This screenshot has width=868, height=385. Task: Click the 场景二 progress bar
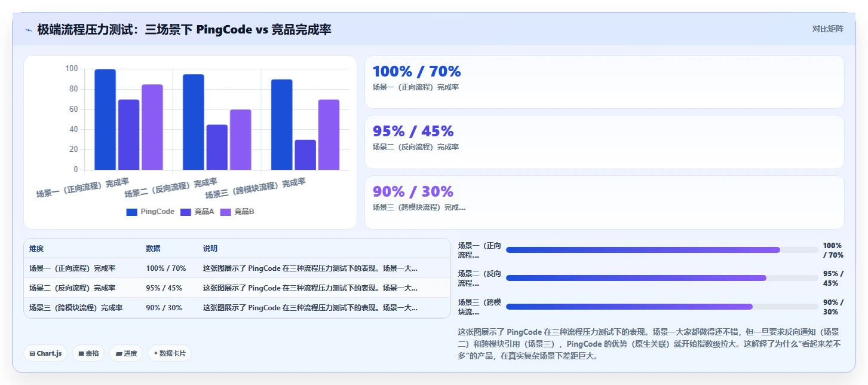[x=662, y=278]
